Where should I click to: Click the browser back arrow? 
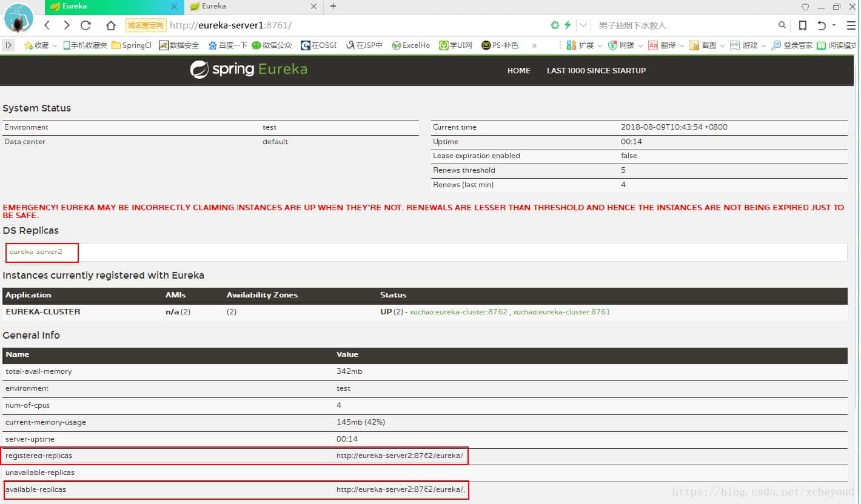(x=47, y=25)
